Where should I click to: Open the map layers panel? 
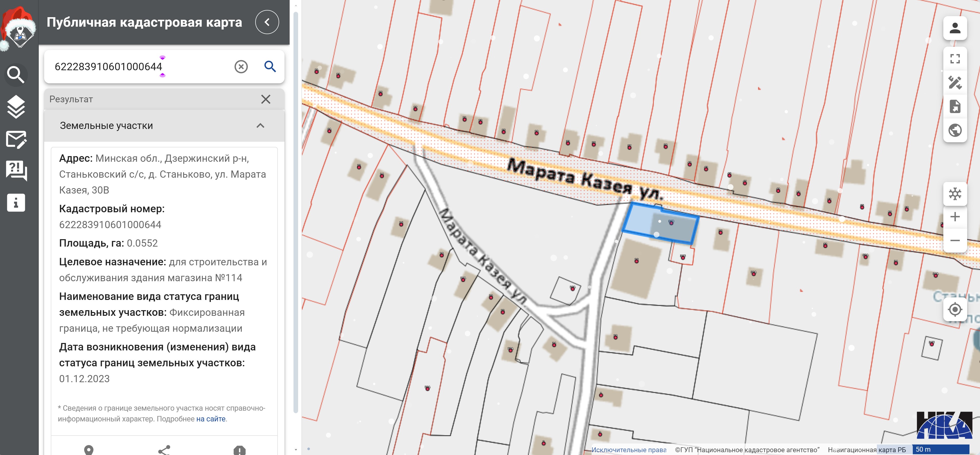[x=16, y=107]
